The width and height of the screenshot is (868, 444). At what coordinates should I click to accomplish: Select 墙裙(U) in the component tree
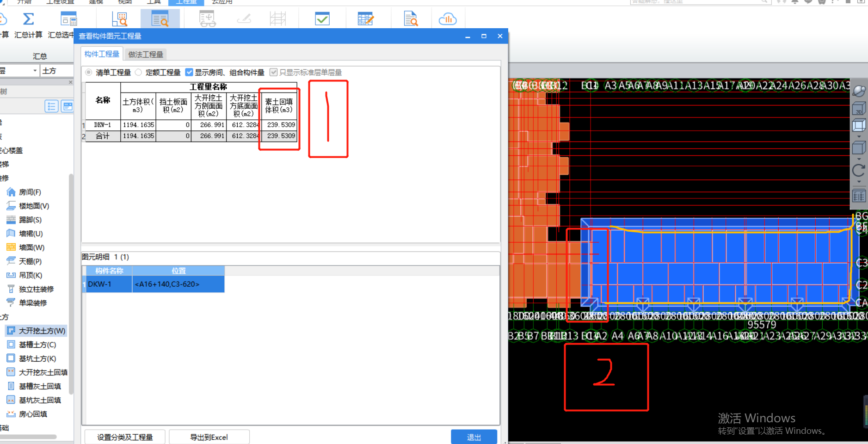[31, 234]
